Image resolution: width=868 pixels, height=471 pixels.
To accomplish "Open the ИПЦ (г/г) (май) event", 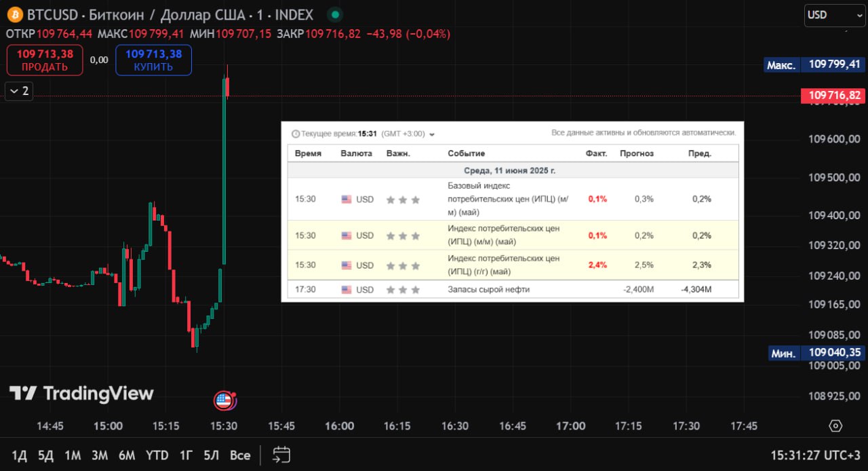I will 504,265.
